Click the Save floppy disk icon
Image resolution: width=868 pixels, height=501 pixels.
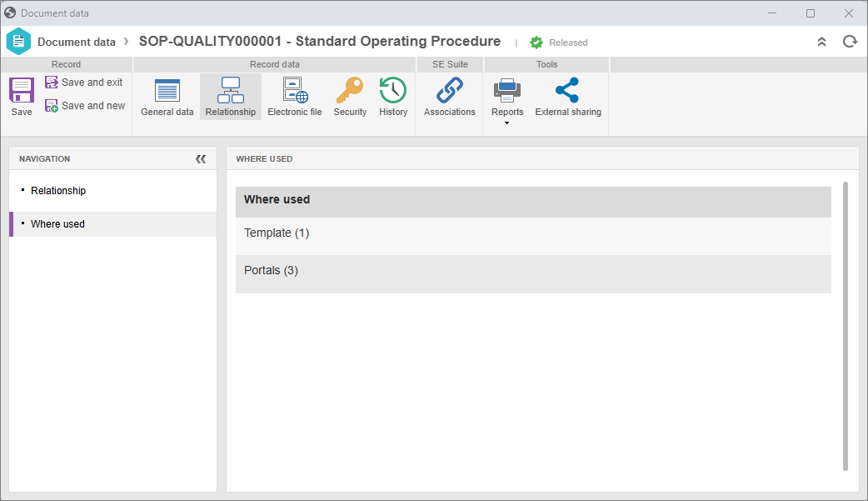click(22, 91)
